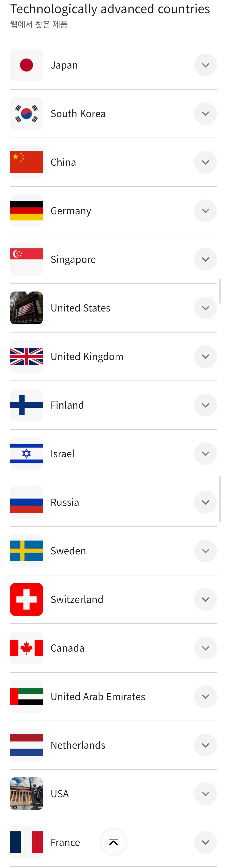Screen dimensions: 227x868
Task: Expand the United Arab Emirates entry
Action: point(205,696)
